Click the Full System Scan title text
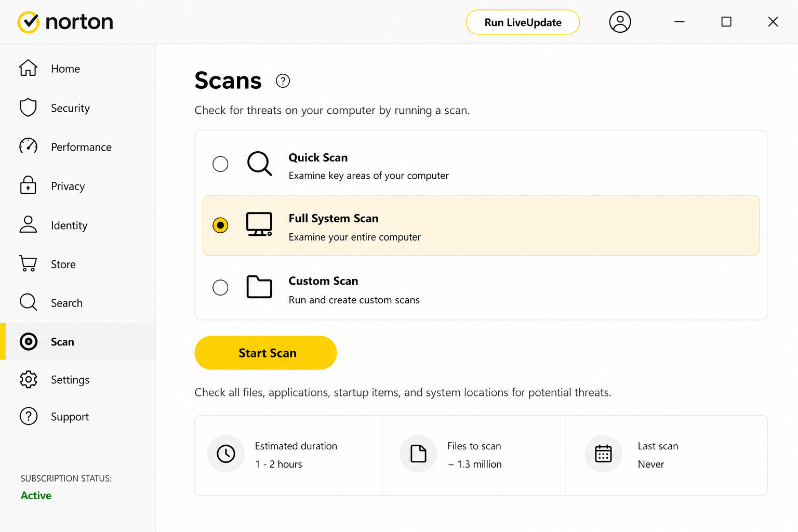 click(x=334, y=218)
